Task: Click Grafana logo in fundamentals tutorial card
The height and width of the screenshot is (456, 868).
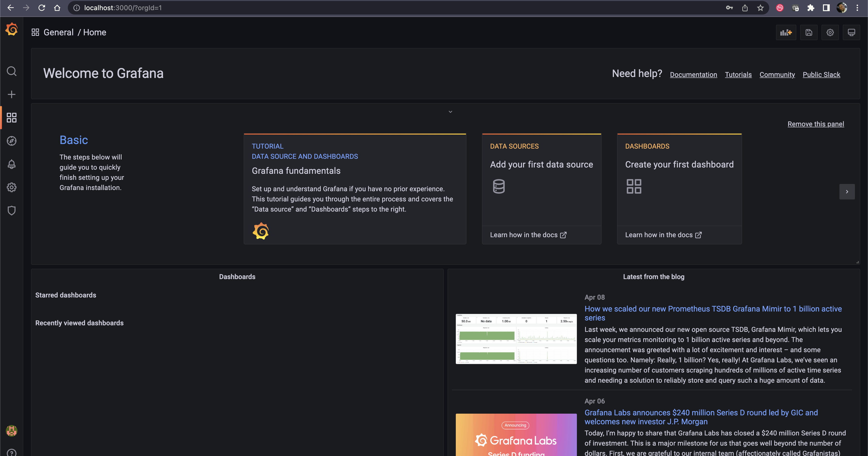Action: click(x=260, y=231)
